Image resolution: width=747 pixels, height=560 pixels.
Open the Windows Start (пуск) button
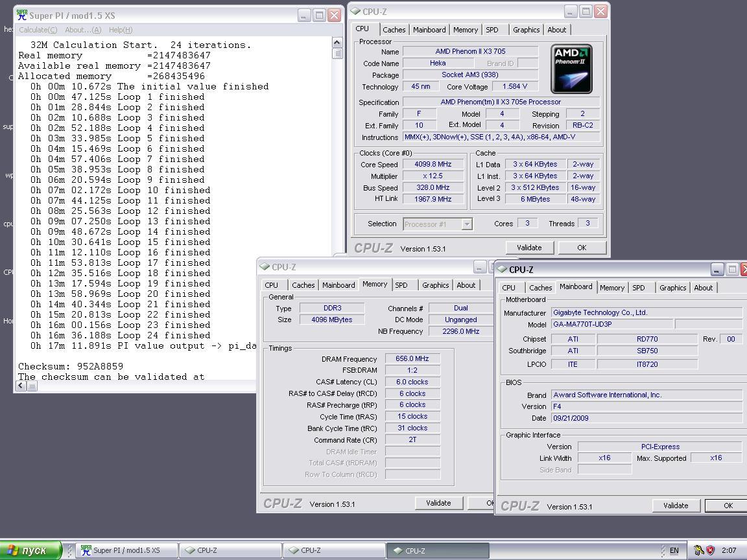(x=30, y=550)
